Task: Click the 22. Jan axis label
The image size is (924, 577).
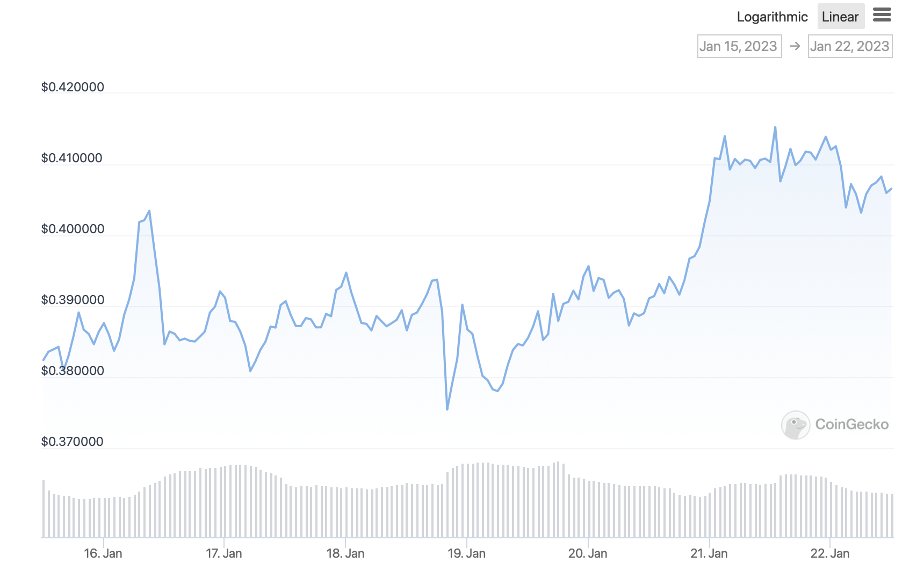Action: [829, 553]
